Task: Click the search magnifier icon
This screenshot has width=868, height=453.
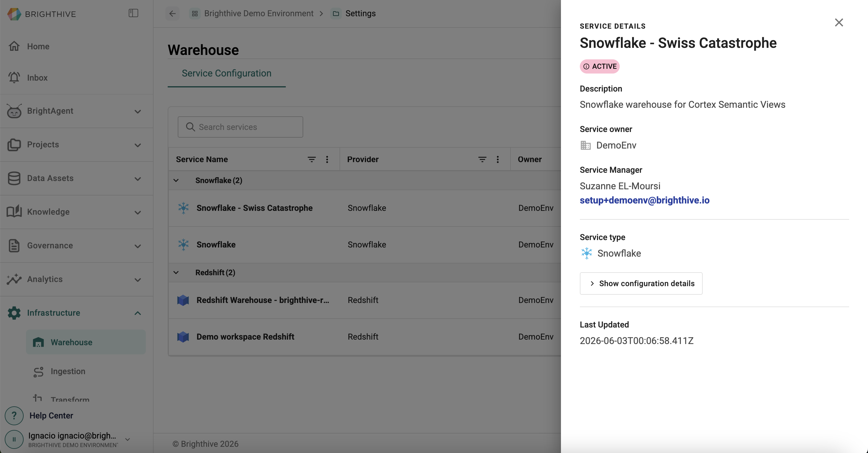Action: (190, 127)
